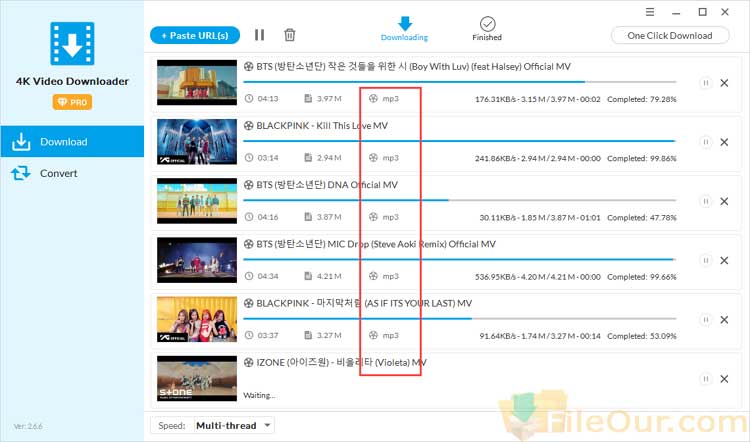
Task: Pause the Kill This Love download
Action: [705, 142]
